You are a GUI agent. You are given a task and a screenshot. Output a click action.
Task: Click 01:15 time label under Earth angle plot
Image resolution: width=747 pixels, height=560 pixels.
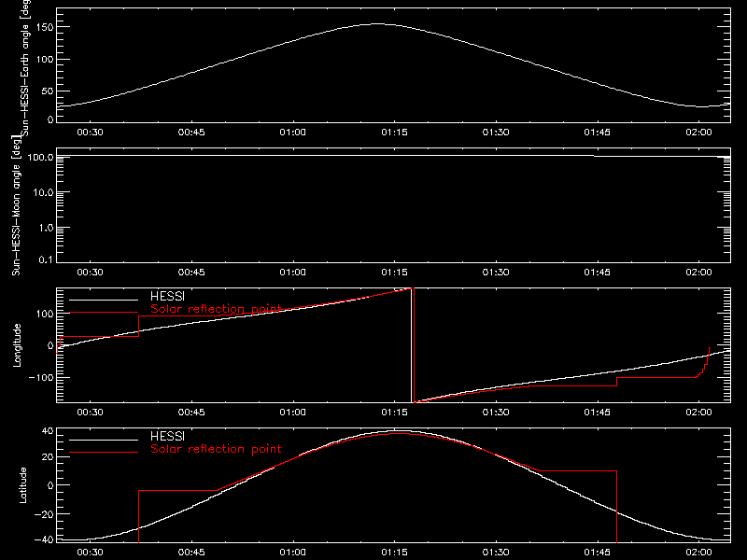(x=394, y=133)
